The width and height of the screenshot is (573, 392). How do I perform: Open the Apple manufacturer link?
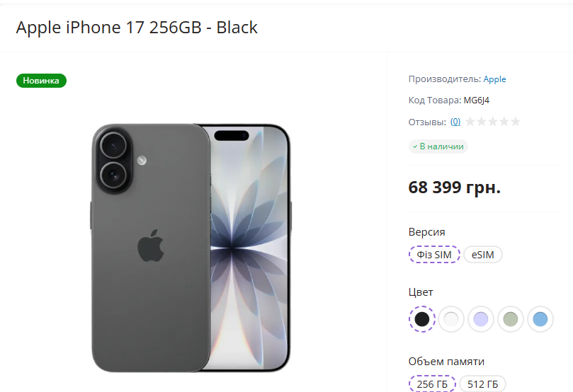[494, 79]
